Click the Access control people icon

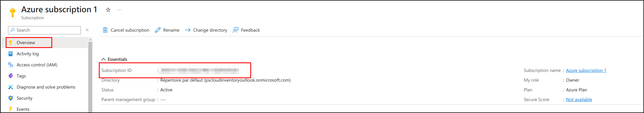coord(11,65)
